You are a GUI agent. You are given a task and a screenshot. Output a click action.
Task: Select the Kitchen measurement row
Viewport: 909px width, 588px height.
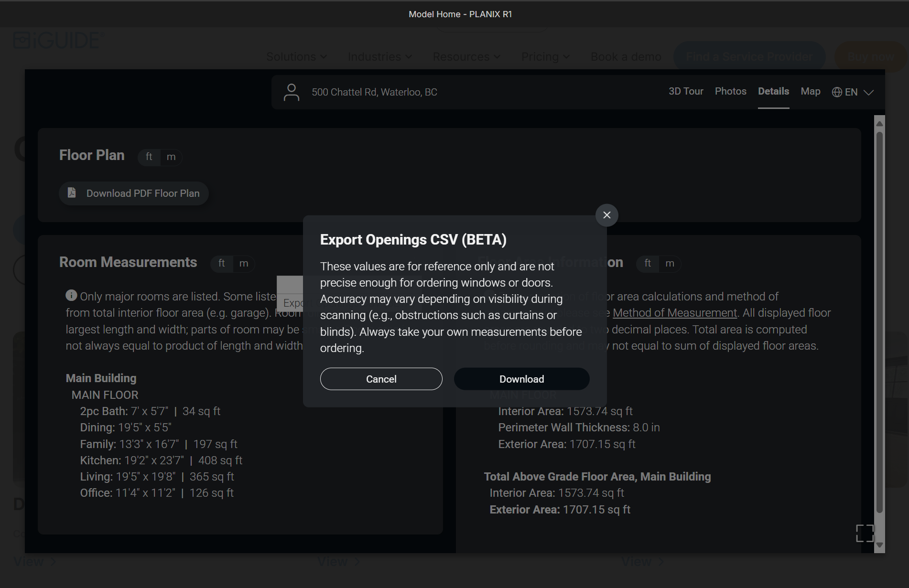(161, 460)
